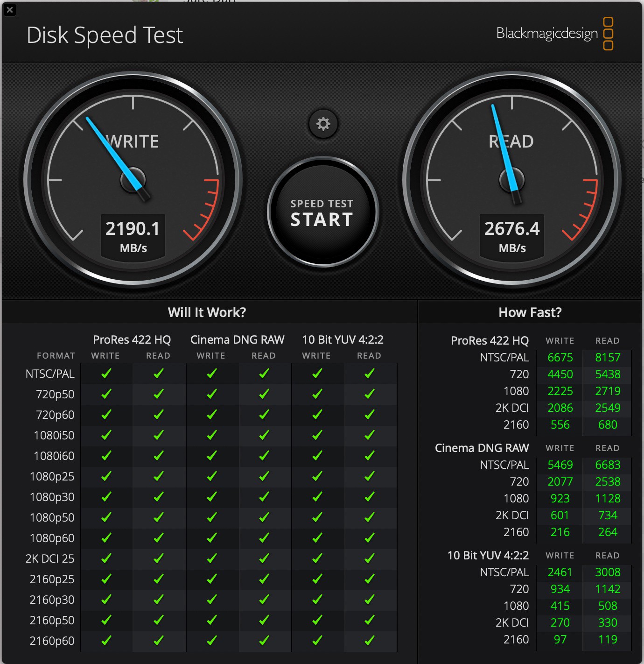Toggle the 1080p25 Cinema DNG RAW WRITE checkmark
644x664 pixels.
tap(212, 476)
